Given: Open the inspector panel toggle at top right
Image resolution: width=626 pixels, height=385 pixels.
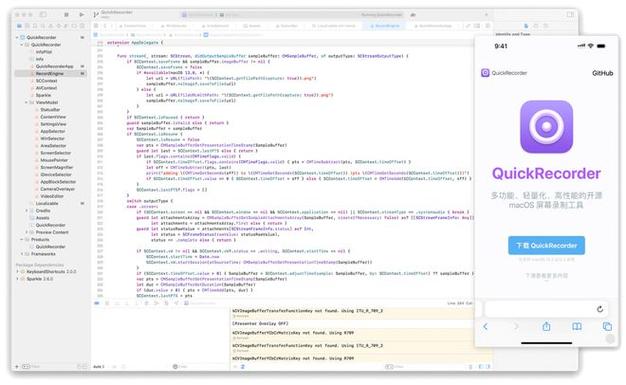Looking at the screenshot, I should pyautogui.click(x=570, y=14).
